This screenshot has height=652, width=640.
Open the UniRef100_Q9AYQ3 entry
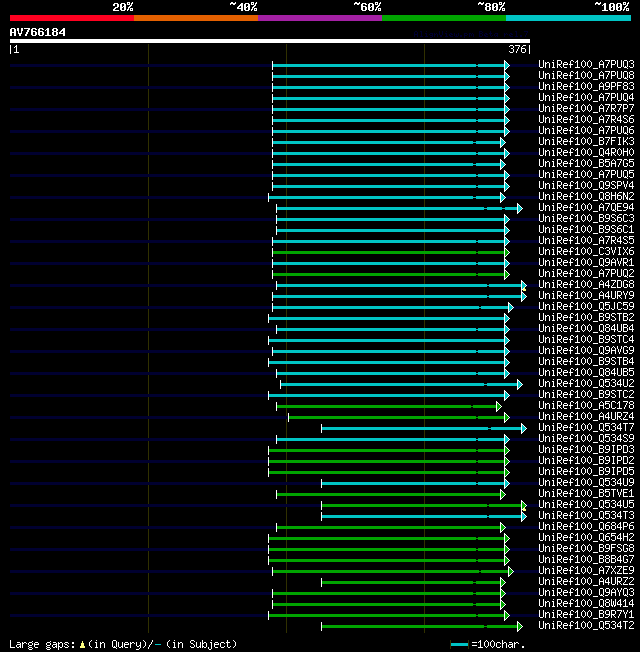click(586, 592)
